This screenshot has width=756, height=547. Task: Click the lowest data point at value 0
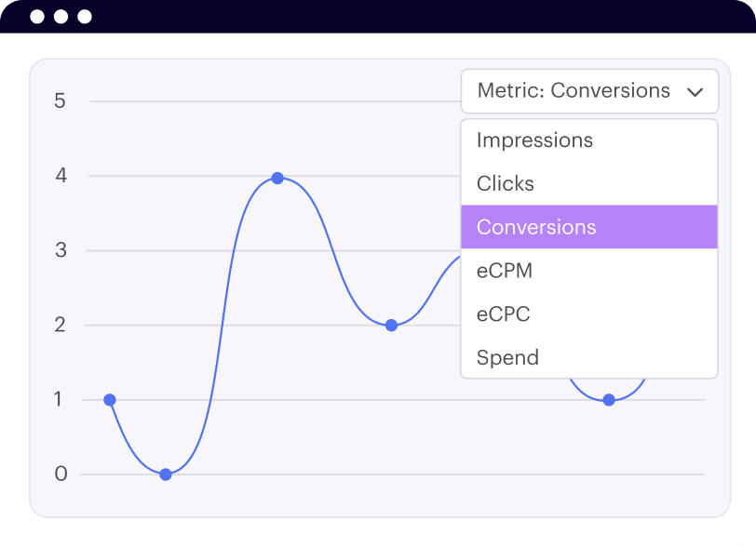[166, 474]
